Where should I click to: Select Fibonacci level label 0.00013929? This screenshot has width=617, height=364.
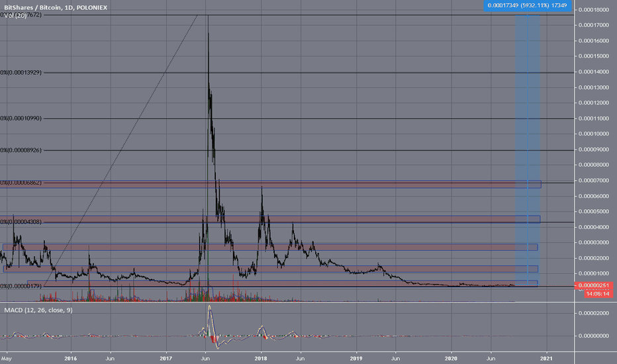[x=21, y=72]
